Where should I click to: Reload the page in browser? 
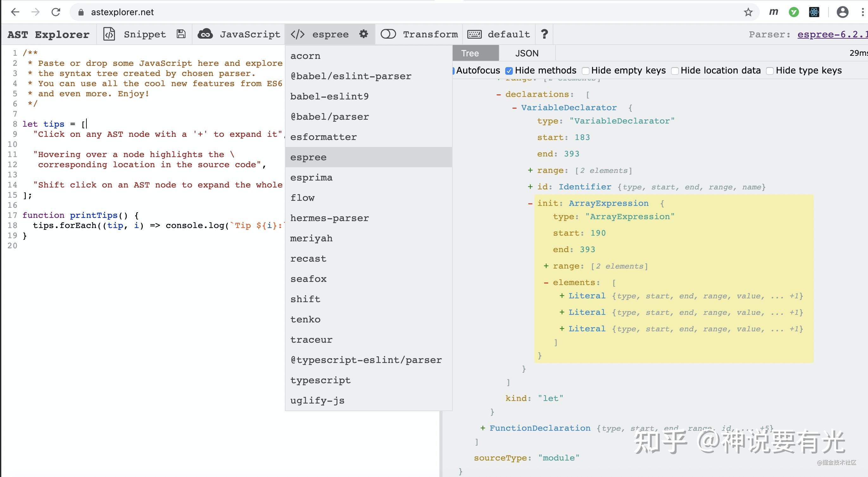[56, 12]
